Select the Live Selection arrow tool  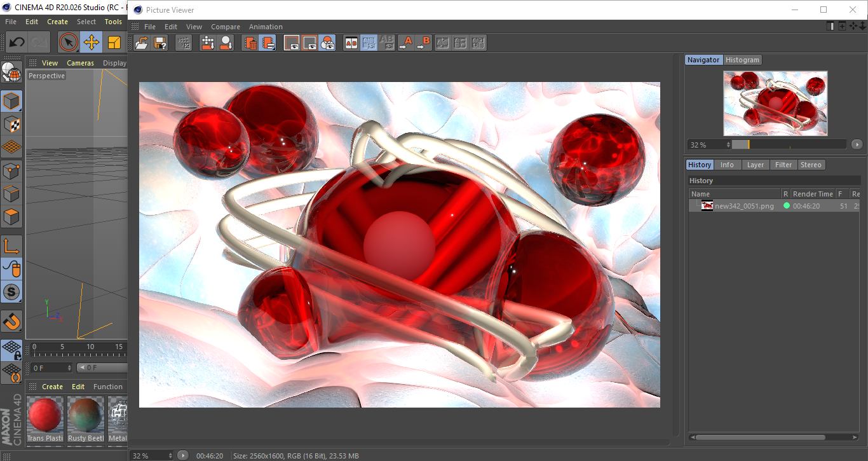[69, 43]
